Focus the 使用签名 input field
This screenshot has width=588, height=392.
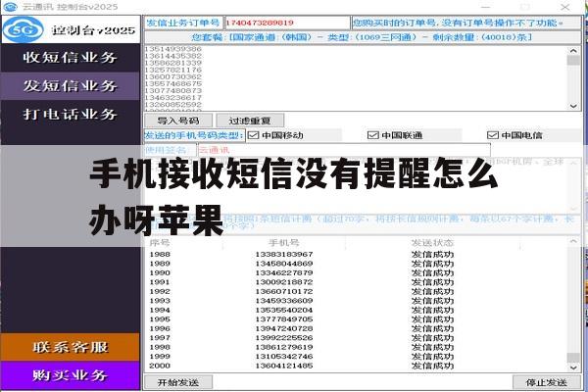(x=344, y=150)
